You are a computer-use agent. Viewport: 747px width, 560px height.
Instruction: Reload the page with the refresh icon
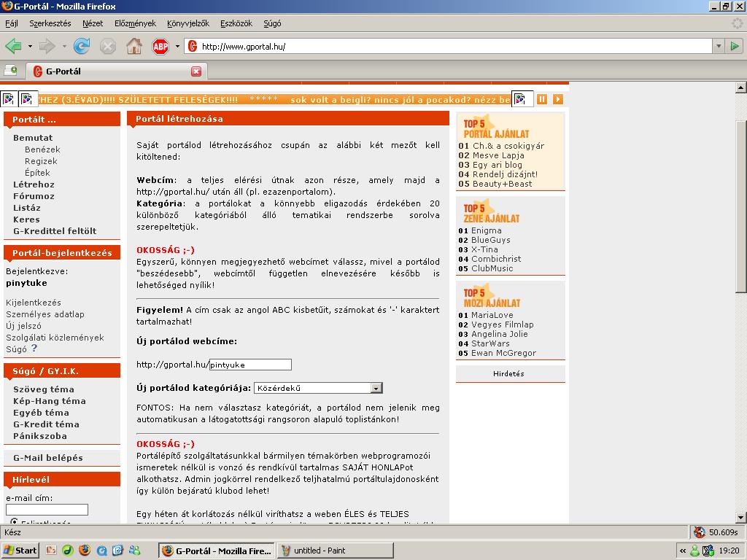click(82, 47)
